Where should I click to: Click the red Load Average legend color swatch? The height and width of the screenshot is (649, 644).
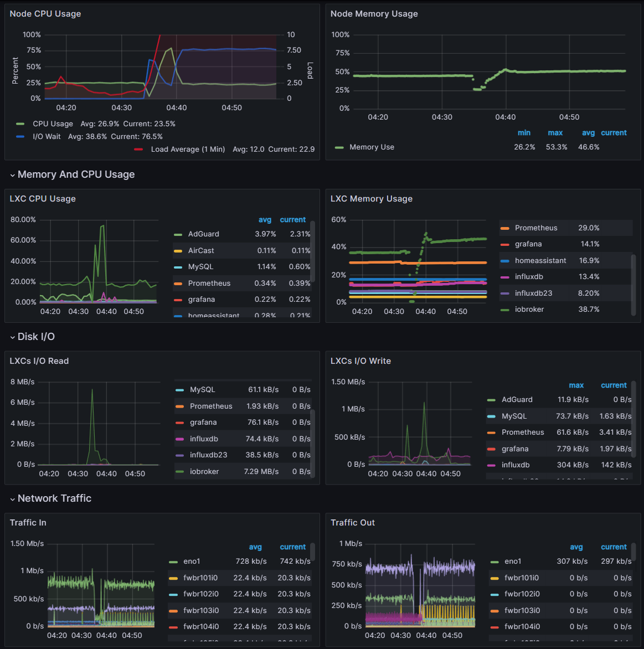pos(138,150)
